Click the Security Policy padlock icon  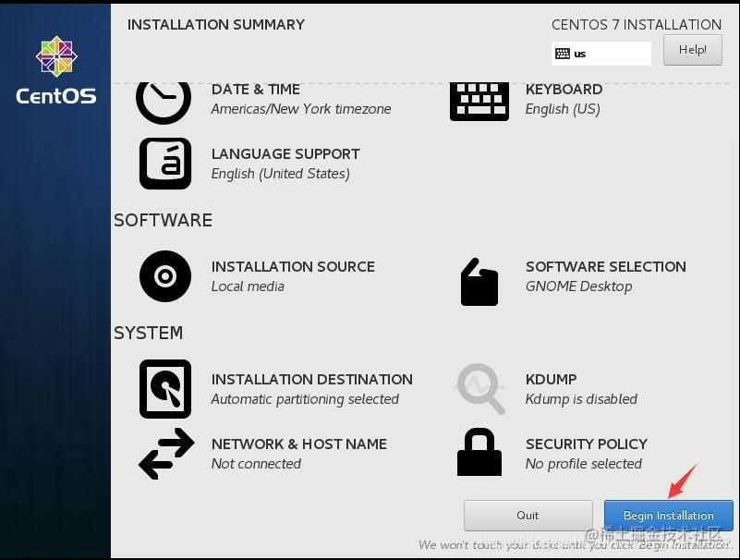pyautogui.click(x=479, y=453)
